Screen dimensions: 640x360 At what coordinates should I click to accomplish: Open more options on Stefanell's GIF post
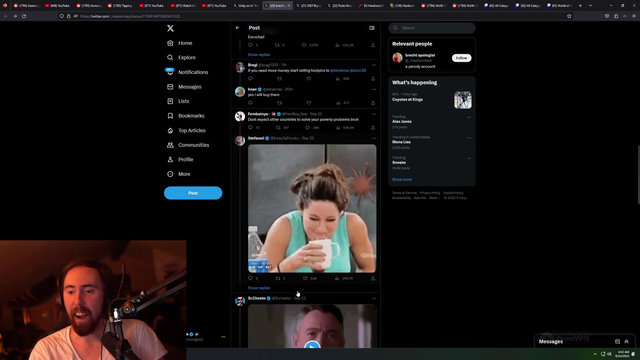pyautogui.click(x=373, y=138)
